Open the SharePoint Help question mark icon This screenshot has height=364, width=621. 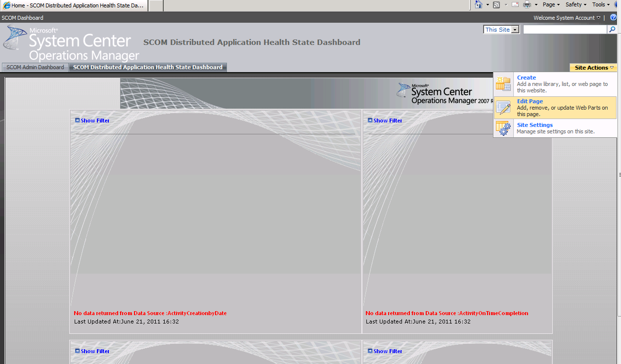[614, 17]
